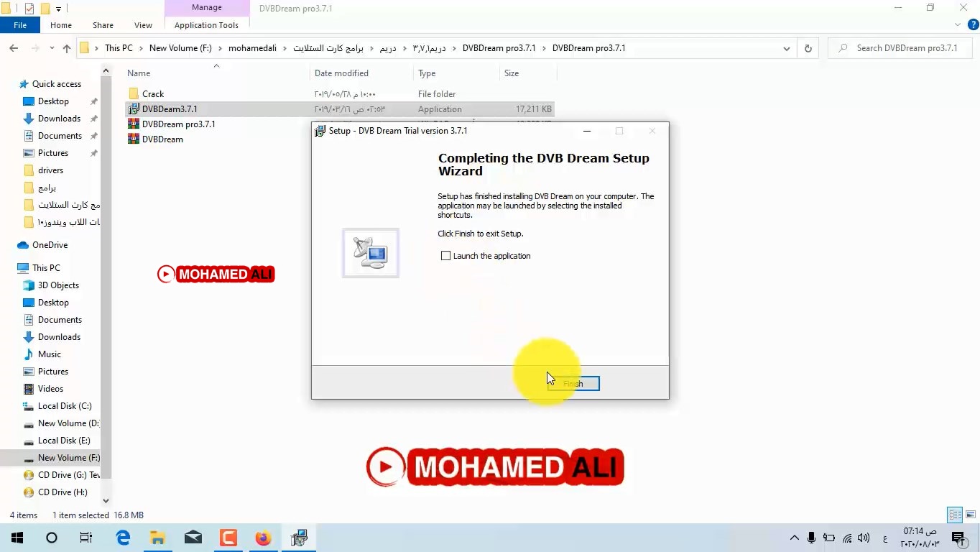The height and width of the screenshot is (552, 980).
Task: Select the Manage contextual tab
Action: [207, 7]
